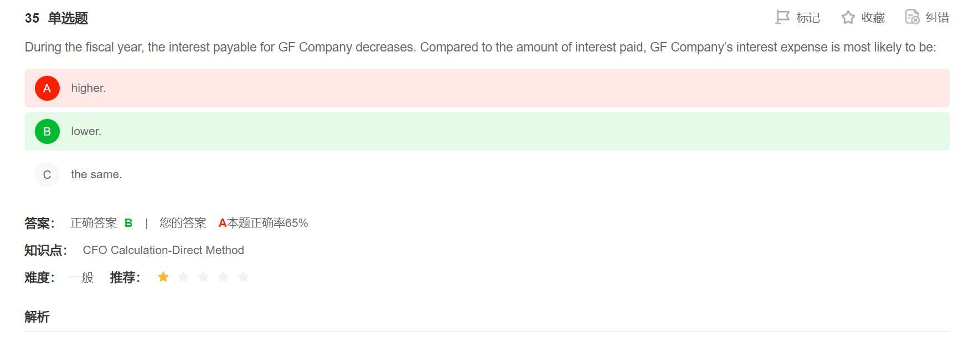980x342 pixels.
Task: Select the C option circle
Action: 47,174
